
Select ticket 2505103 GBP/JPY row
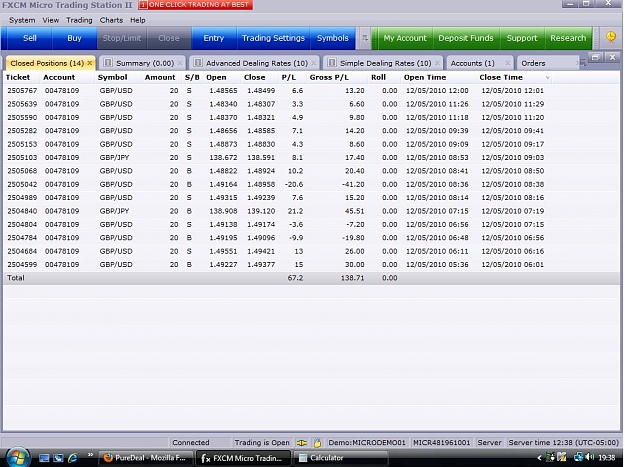311,158
